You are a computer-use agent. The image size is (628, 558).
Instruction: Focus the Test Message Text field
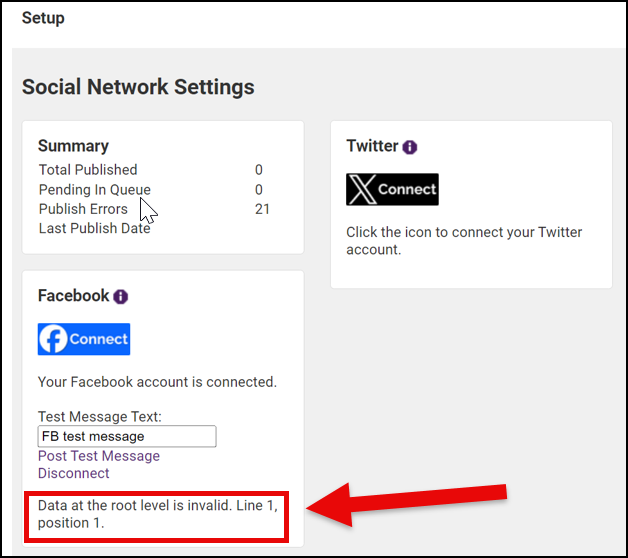click(x=126, y=437)
